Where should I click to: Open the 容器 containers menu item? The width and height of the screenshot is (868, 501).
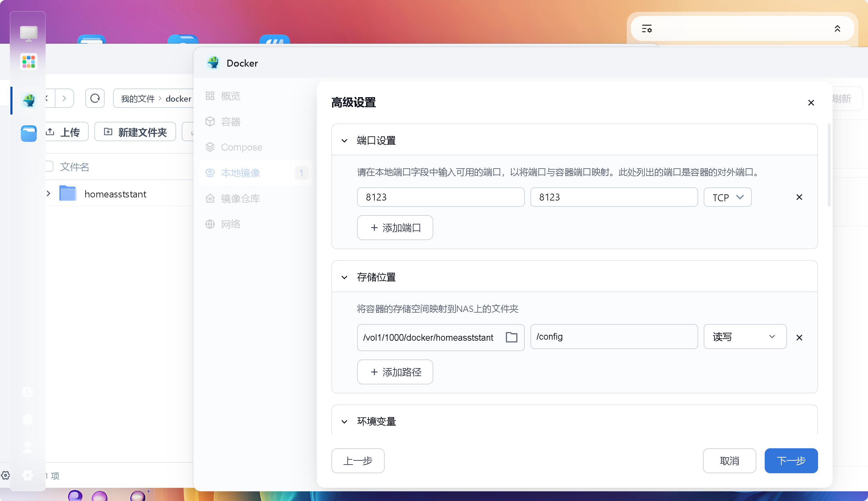click(x=256, y=121)
